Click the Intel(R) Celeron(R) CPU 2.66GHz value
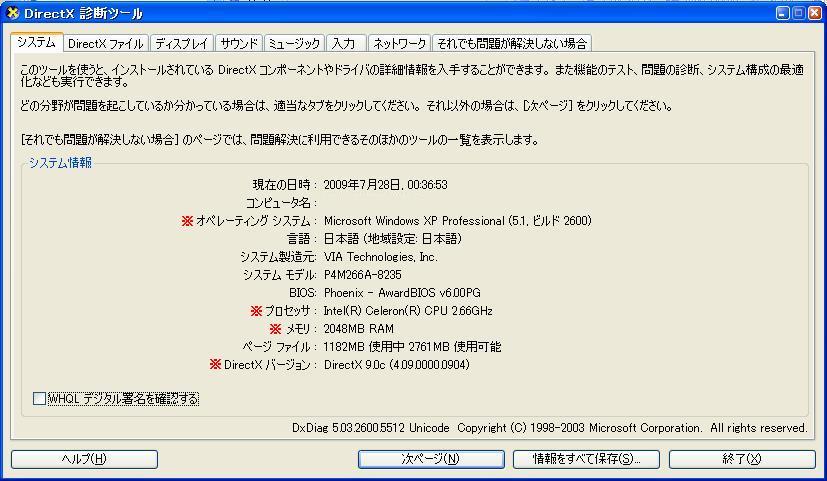This screenshot has height=481, width=827. [x=408, y=311]
